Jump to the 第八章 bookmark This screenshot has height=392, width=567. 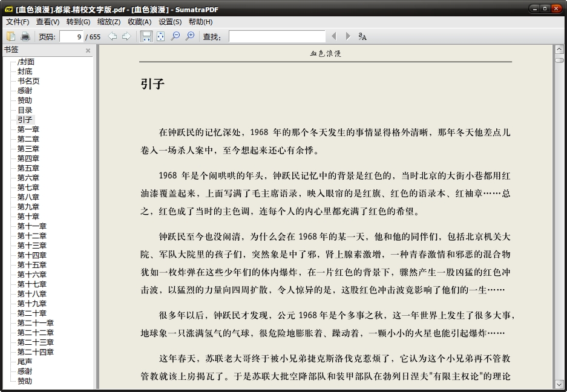pos(28,197)
